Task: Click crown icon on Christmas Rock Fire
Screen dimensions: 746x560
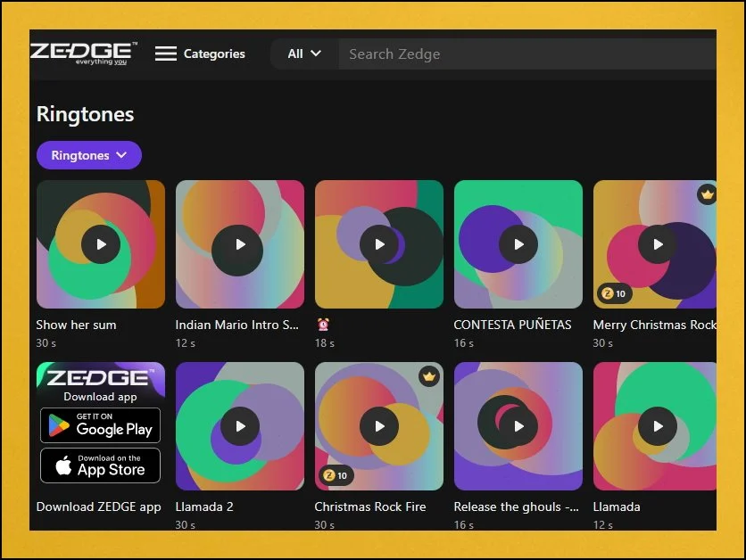Action: [429, 376]
